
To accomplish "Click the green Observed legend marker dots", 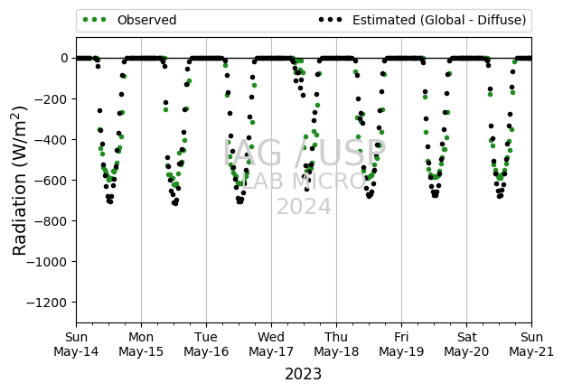I will point(94,20).
